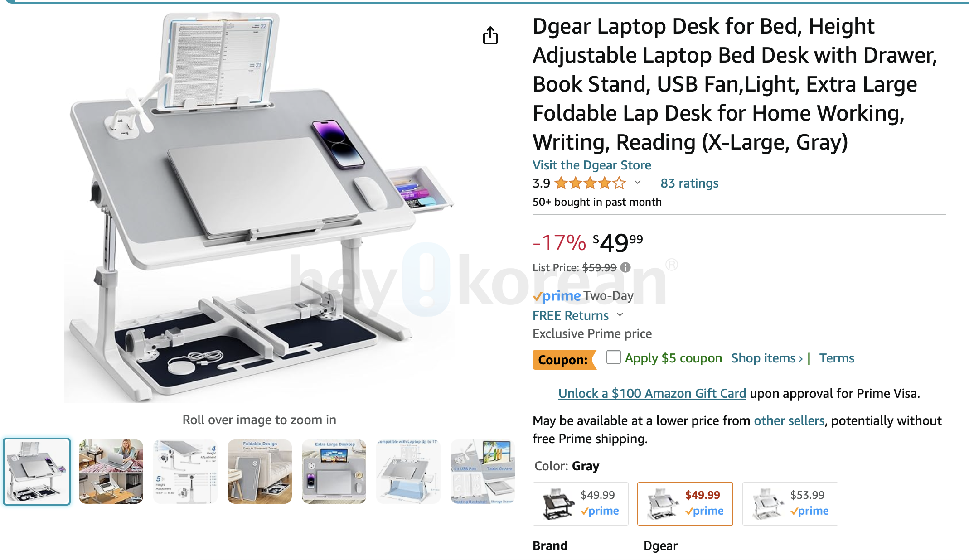The height and width of the screenshot is (560, 969).
Task: Open coupon Terms link
Action: [836, 358]
